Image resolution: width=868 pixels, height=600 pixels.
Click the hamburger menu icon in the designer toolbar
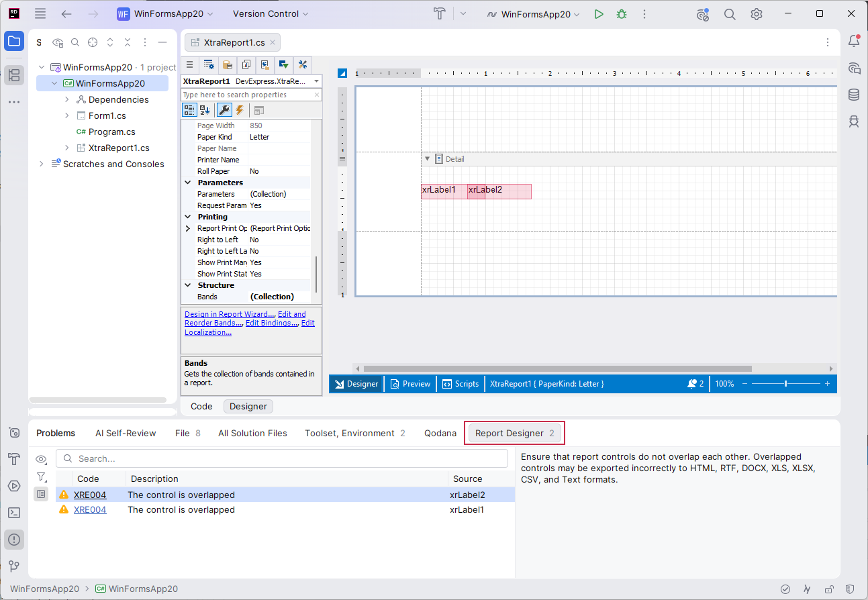190,64
